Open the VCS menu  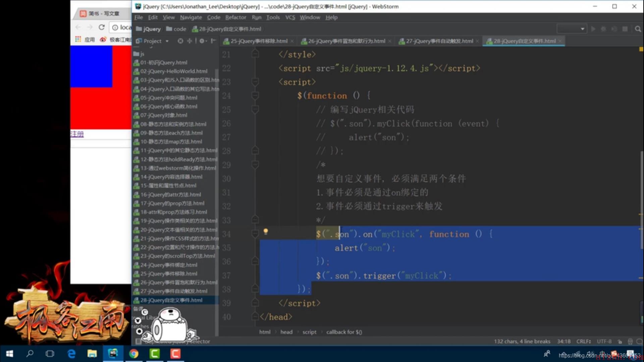coord(290,17)
